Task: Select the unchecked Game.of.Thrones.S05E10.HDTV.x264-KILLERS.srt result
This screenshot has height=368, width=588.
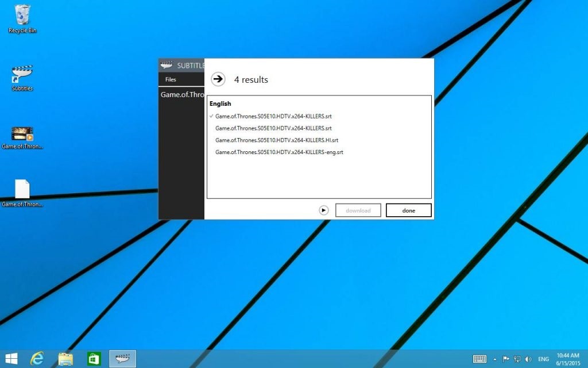Action: [273, 128]
